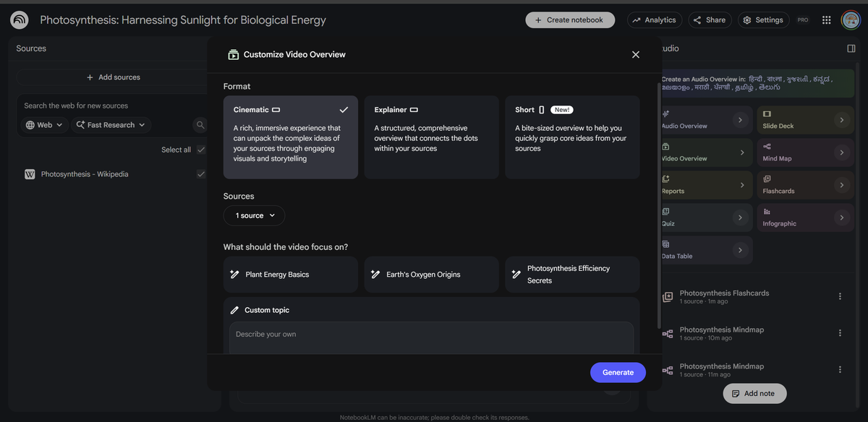Click the pencil icon beside Custom topic
This screenshot has width=868, height=422.
[234, 310]
